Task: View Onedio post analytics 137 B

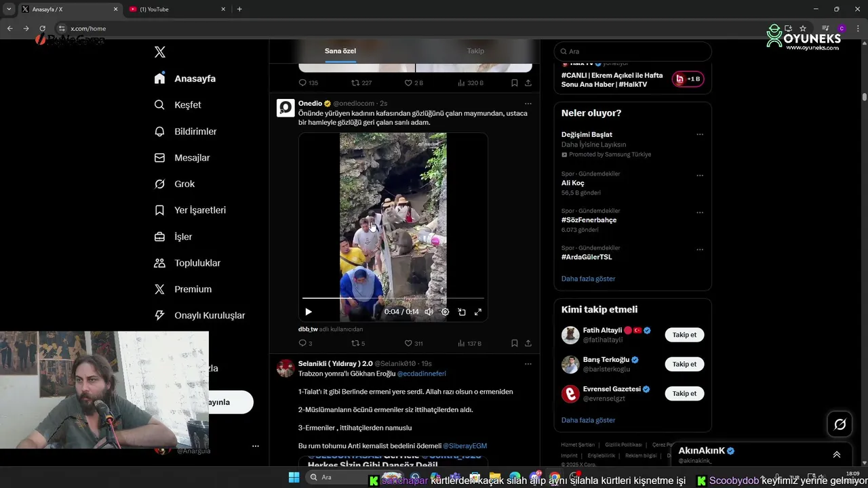Action: pos(469,344)
